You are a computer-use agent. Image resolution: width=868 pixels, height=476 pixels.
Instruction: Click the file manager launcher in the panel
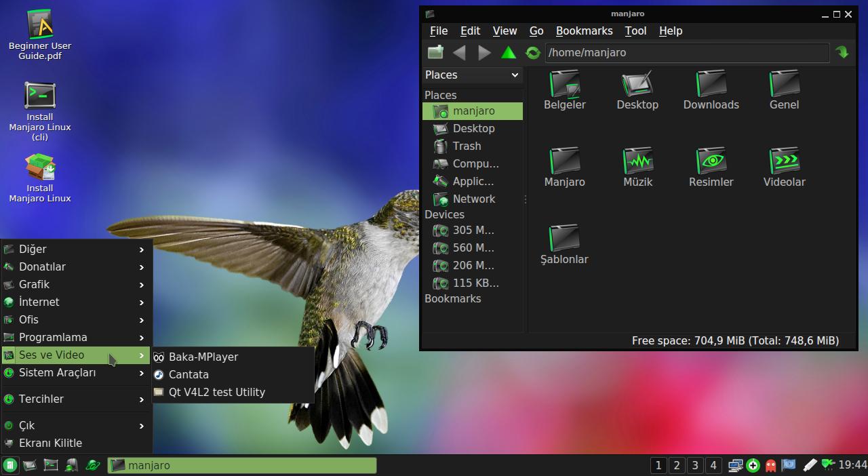click(30, 465)
